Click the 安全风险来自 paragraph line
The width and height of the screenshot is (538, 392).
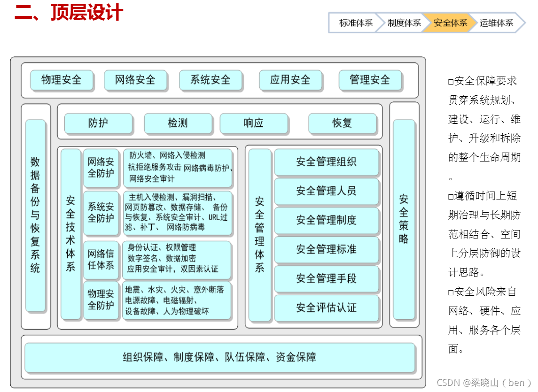(x=483, y=292)
